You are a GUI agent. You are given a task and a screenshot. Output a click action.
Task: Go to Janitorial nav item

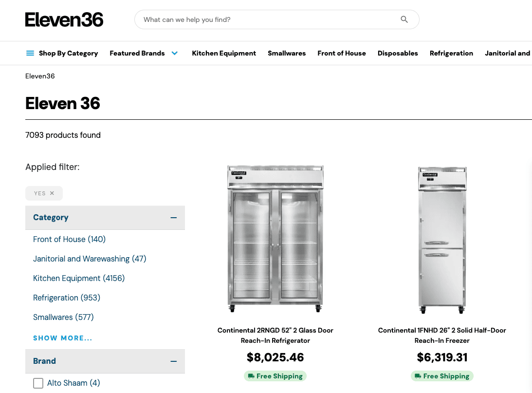(508, 53)
